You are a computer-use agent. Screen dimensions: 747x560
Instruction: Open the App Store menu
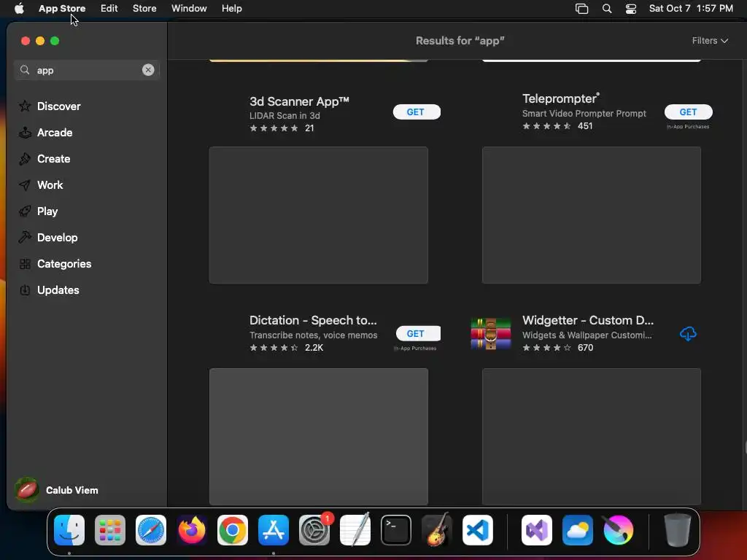click(62, 9)
